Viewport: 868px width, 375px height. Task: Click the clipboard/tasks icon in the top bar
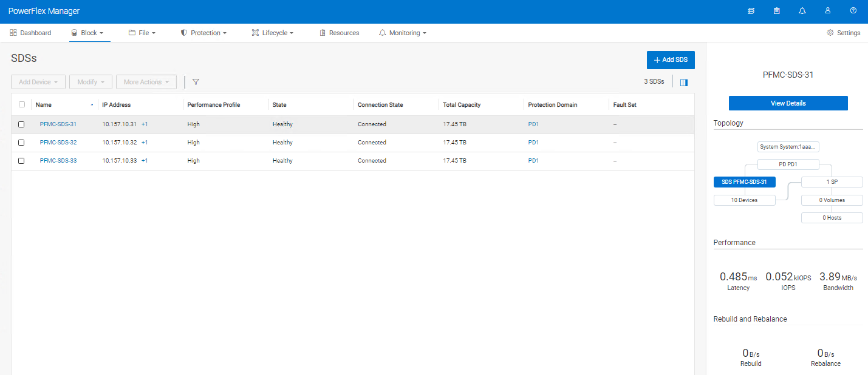[x=777, y=10]
